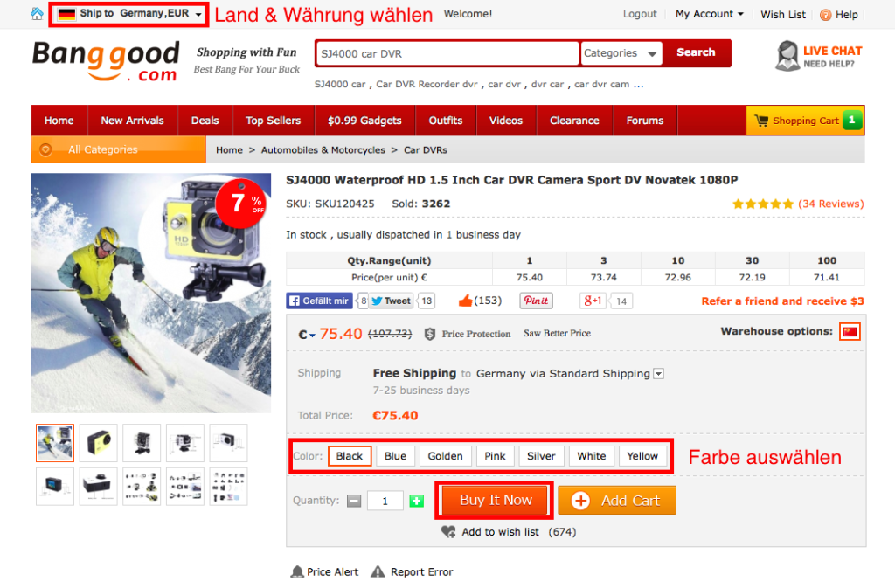Increase quantity with the green plus button
This screenshot has width=895, height=588.
416,501
